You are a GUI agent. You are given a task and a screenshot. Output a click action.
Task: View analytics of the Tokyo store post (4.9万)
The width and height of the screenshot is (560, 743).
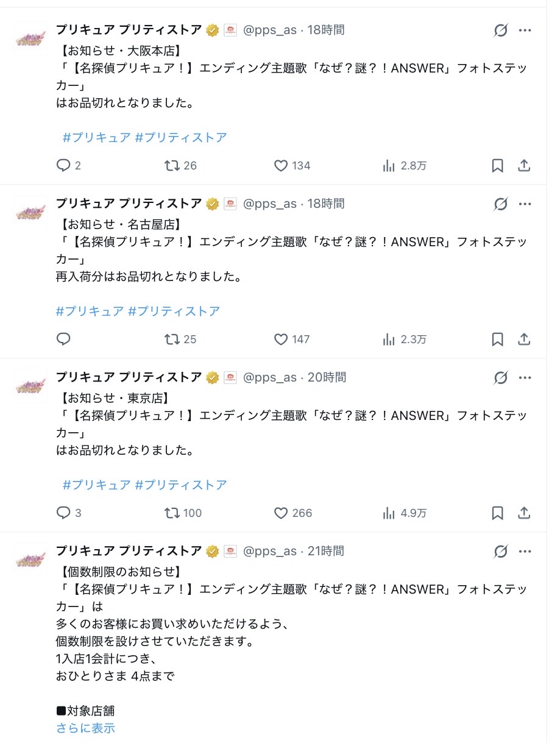[x=389, y=513]
